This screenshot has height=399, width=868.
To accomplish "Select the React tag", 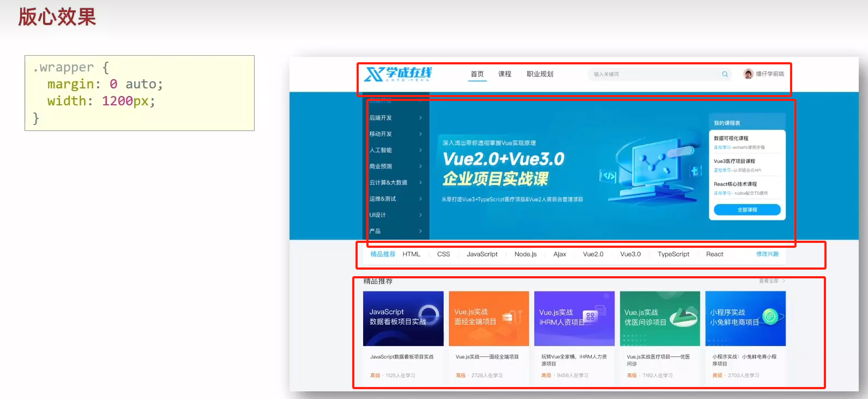I will (x=715, y=254).
